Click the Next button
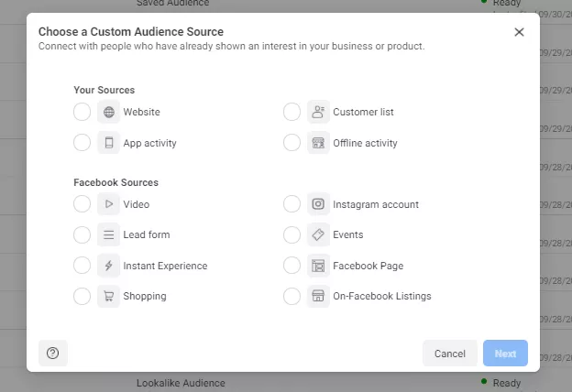This screenshot has height=392, width=572. [x=505, y=354]
